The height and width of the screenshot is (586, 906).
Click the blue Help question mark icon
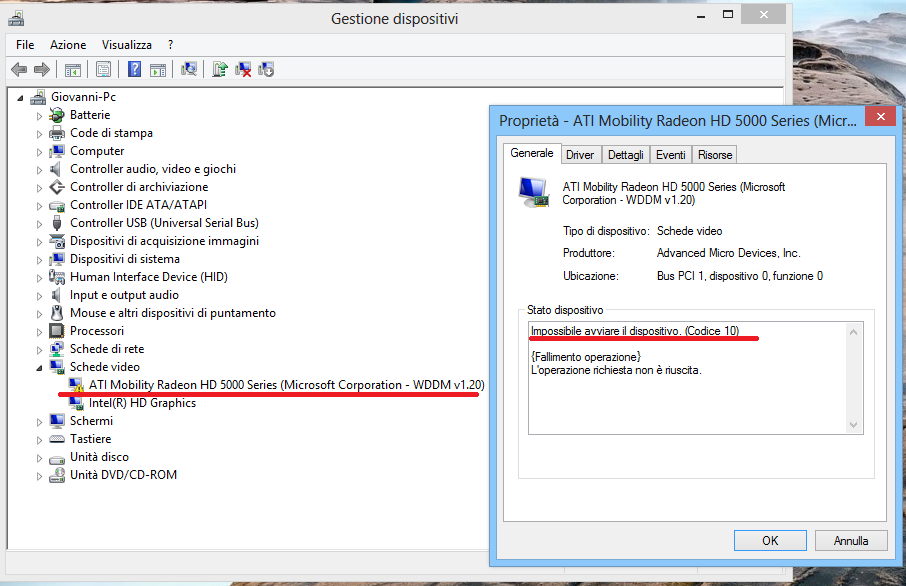click(x=134, y=69)
